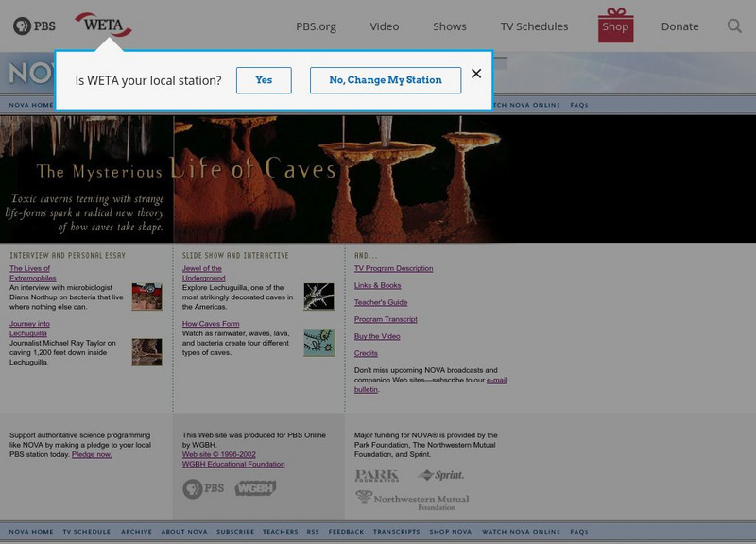This screenshot has height=544, width=756.
Task: Click the How Caves Form thumbnail
Action: point(319,342)
